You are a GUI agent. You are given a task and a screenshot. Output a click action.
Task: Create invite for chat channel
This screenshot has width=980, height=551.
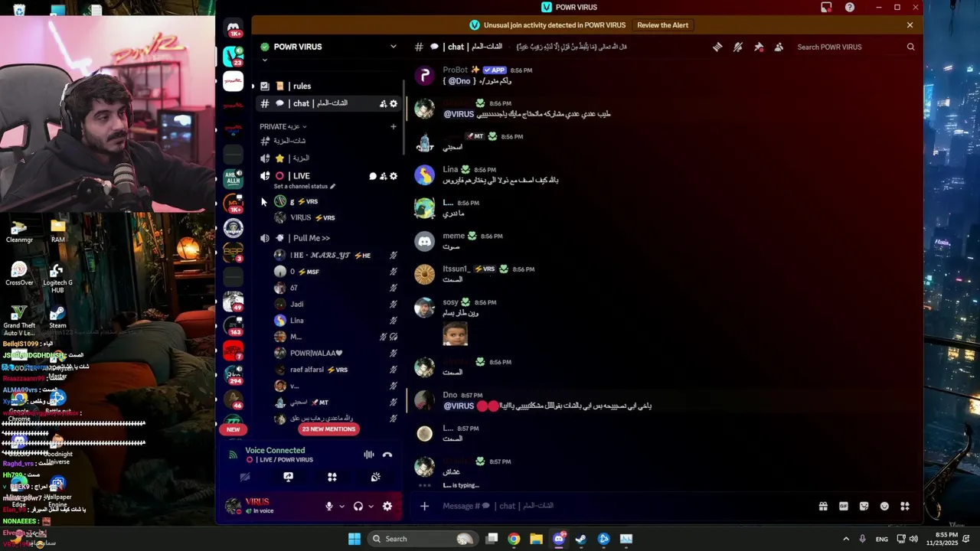[x=383, y=103]
